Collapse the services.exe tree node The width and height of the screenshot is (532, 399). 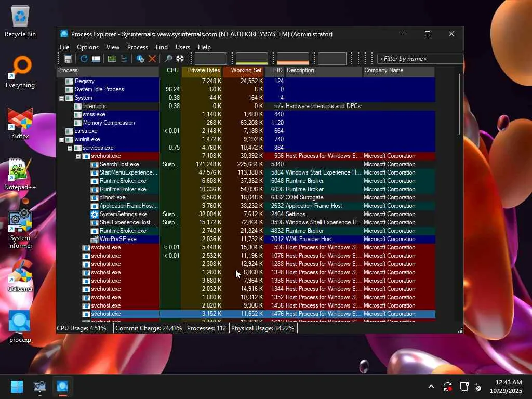(70, 148)
